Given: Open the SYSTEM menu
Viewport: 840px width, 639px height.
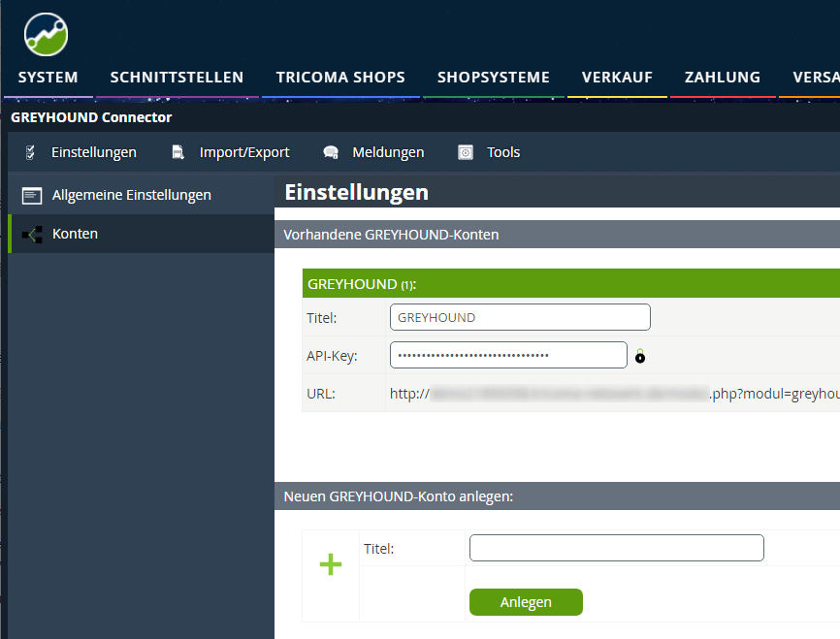Looking at the screenshot, I should point(48,78).
